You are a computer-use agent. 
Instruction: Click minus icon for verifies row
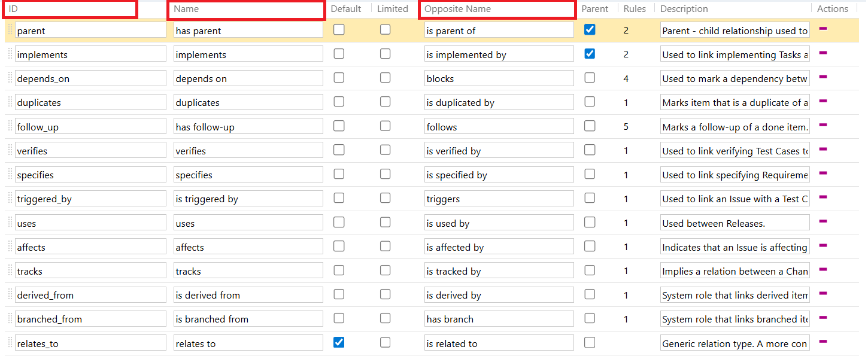tap(823, 149)
